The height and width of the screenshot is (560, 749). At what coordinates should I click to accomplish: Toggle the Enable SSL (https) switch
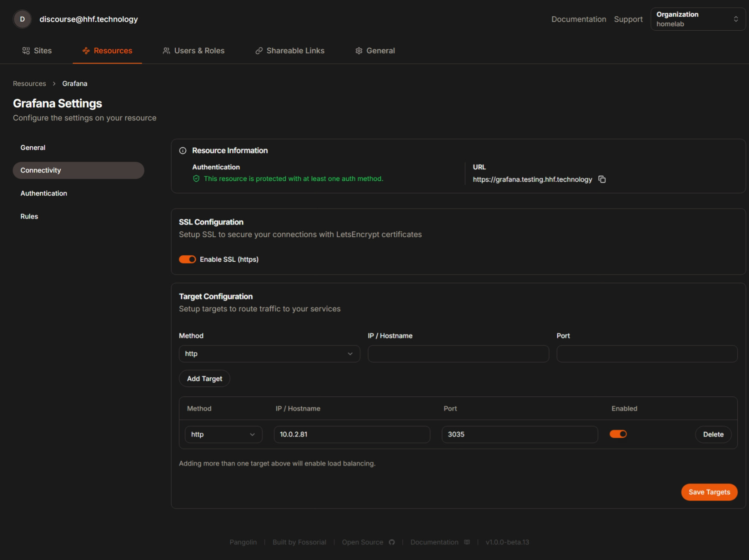pyautogui.click(x=187, y=259)
